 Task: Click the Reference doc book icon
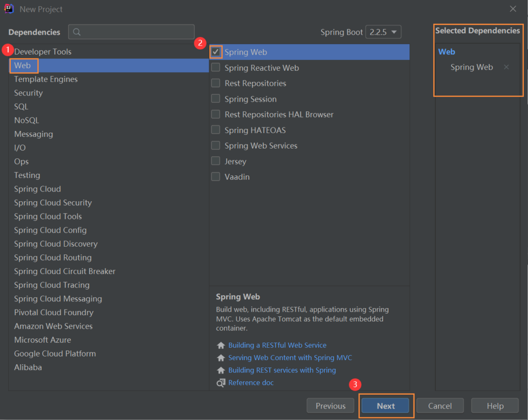click(x=221, y=382)
